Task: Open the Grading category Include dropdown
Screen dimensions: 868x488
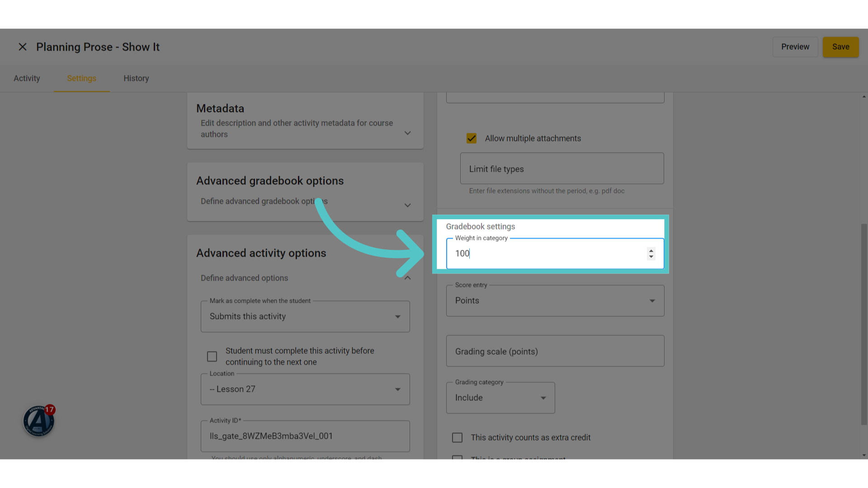Action: tap(500, 398)
